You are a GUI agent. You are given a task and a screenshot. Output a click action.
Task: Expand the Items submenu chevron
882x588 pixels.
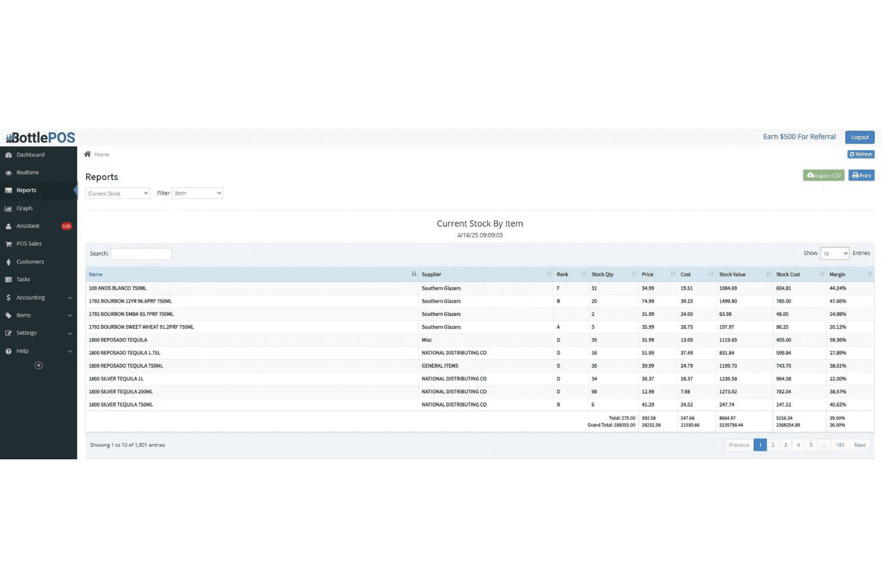(70, 316)
